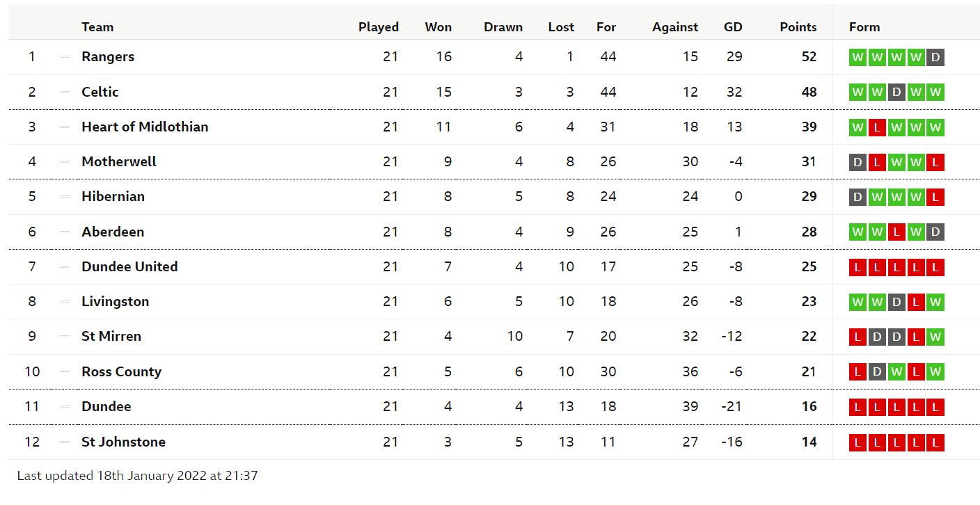Click the GD column header

click(733, 27)
